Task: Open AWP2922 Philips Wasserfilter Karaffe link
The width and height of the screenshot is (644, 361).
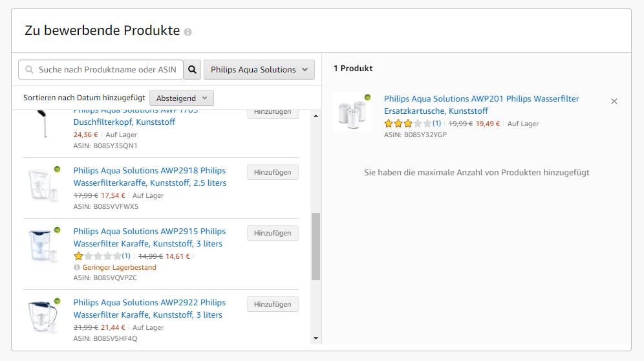Action: (x=149, y=309)
